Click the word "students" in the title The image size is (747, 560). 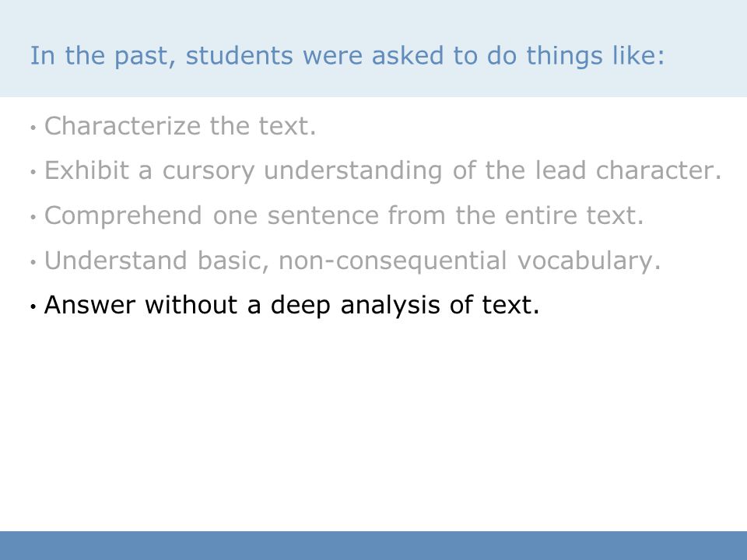239,56
